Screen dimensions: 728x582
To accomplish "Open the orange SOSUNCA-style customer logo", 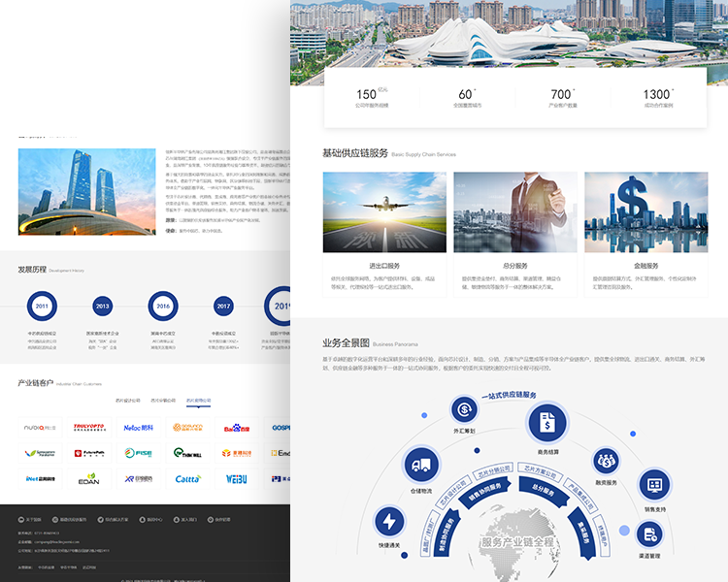I will click(187, 428).
